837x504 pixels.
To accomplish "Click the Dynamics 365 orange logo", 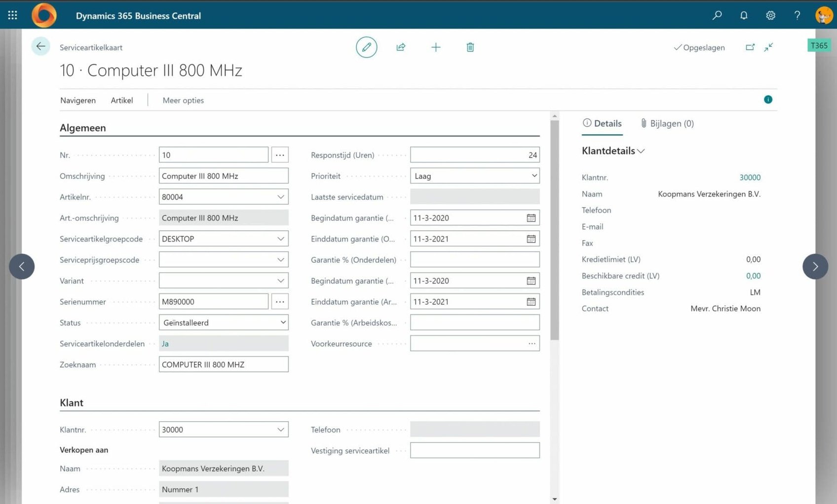I will coord(44,15).
